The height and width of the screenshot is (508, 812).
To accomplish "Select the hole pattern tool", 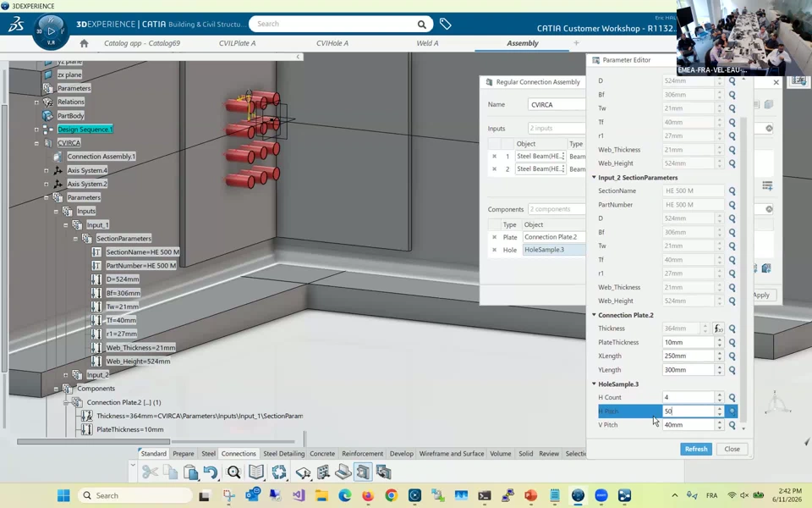I will click(323, 472).
